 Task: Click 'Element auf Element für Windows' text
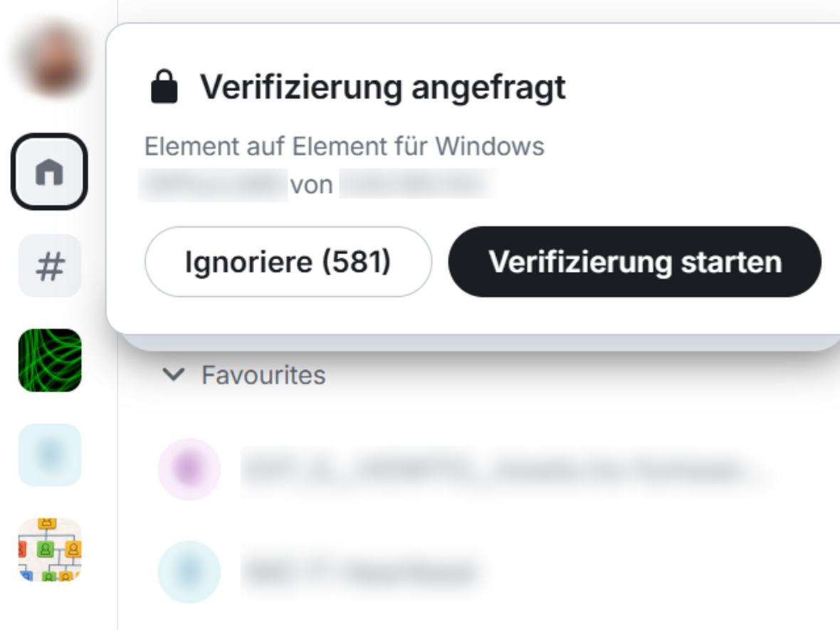tap(345, 146)
